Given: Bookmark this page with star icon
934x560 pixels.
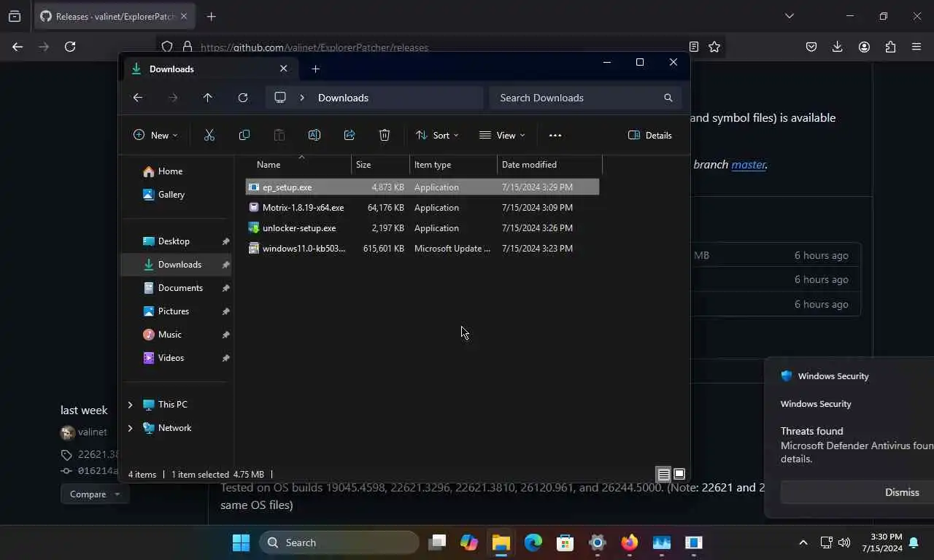Looking at the screenshot, I should pyautogui.click(x=714, y=47).
